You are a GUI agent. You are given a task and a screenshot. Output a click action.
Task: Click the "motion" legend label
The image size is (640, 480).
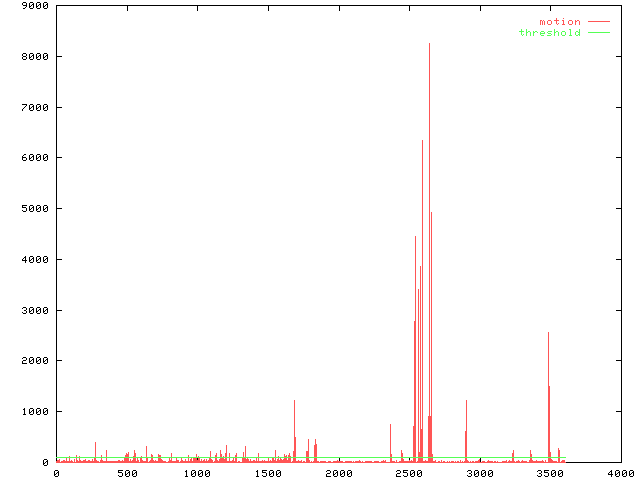pos(559,21)
